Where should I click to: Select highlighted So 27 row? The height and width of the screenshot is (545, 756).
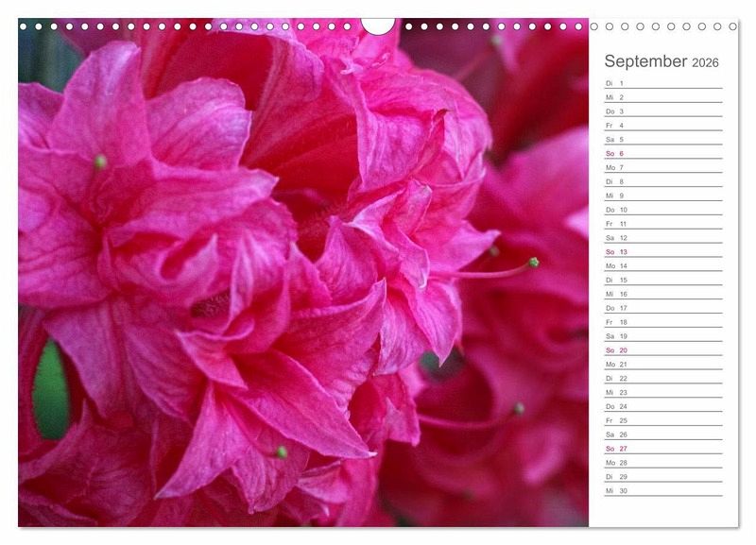point(662,449)
